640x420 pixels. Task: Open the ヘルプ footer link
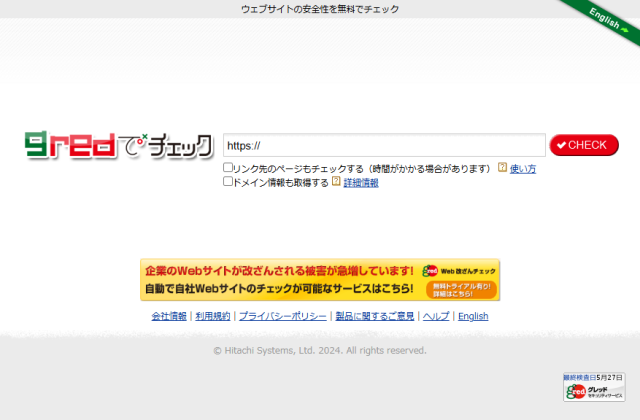coord(436,316)
